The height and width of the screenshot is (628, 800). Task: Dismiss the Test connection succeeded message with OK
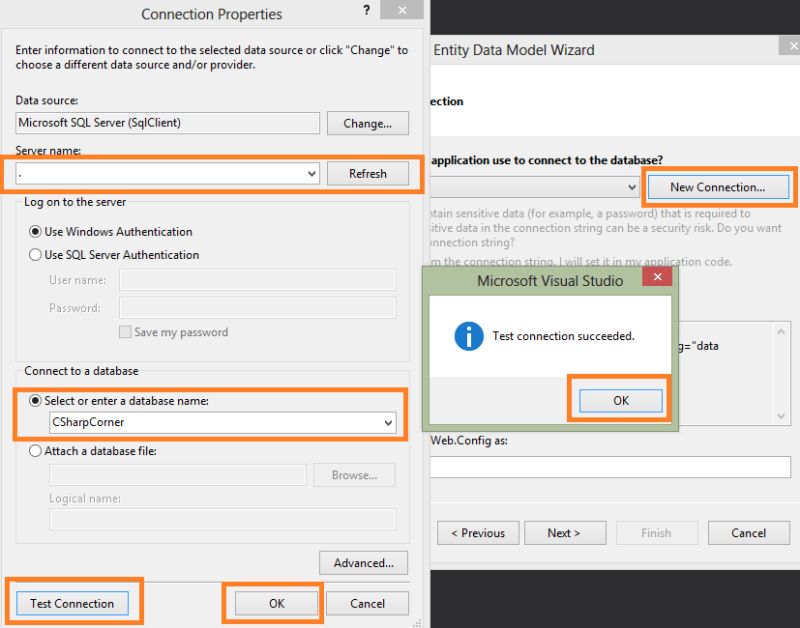click(620, 399)
